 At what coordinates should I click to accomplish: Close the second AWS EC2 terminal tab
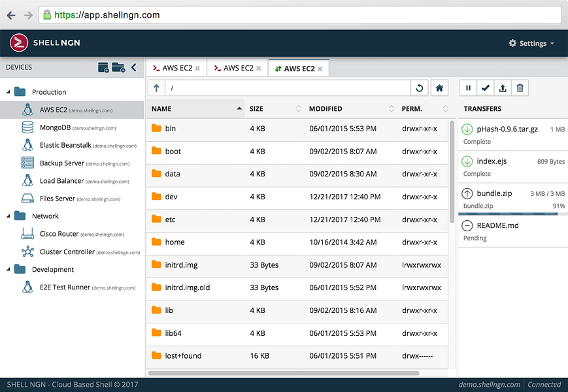(259, 69)
